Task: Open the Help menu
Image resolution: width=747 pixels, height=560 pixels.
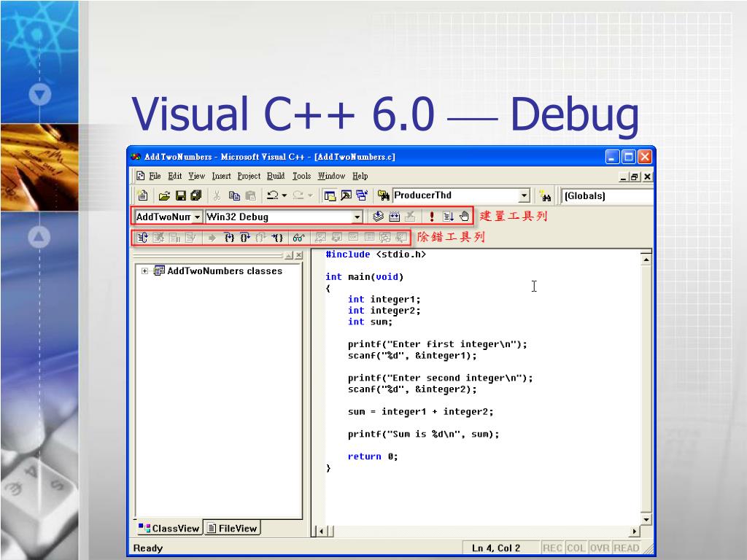Action: point(360,176)
